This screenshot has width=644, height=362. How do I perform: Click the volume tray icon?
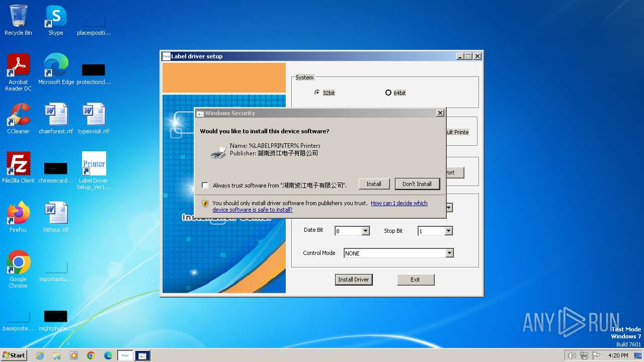coord(572,355)
